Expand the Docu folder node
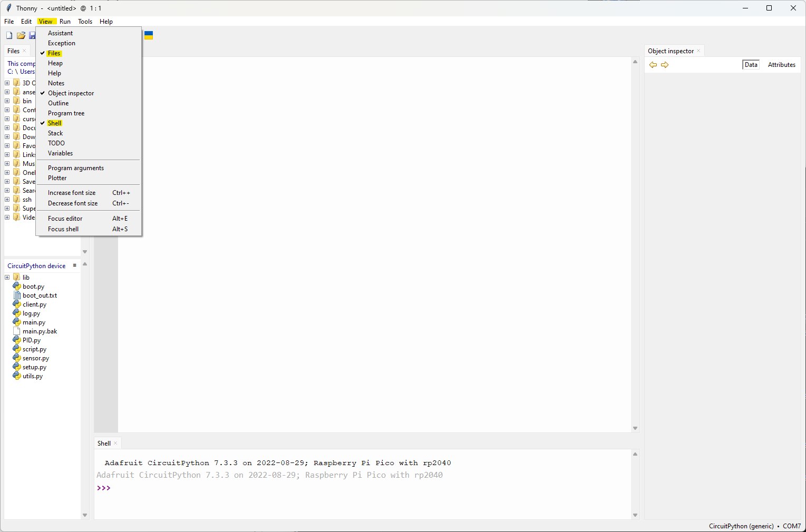 7,127
